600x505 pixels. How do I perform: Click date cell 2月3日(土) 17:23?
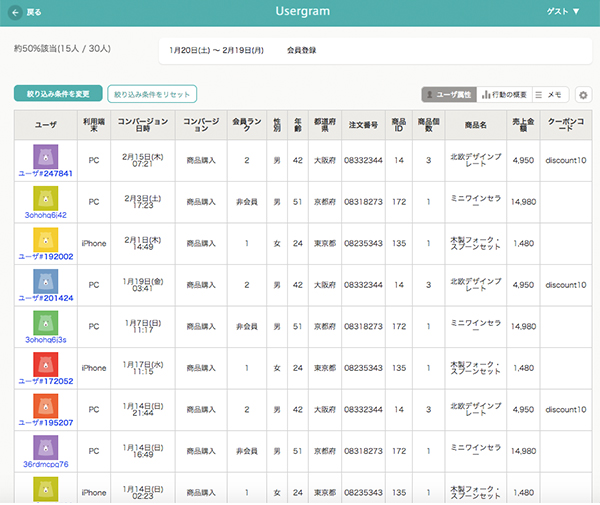point(143,202)
